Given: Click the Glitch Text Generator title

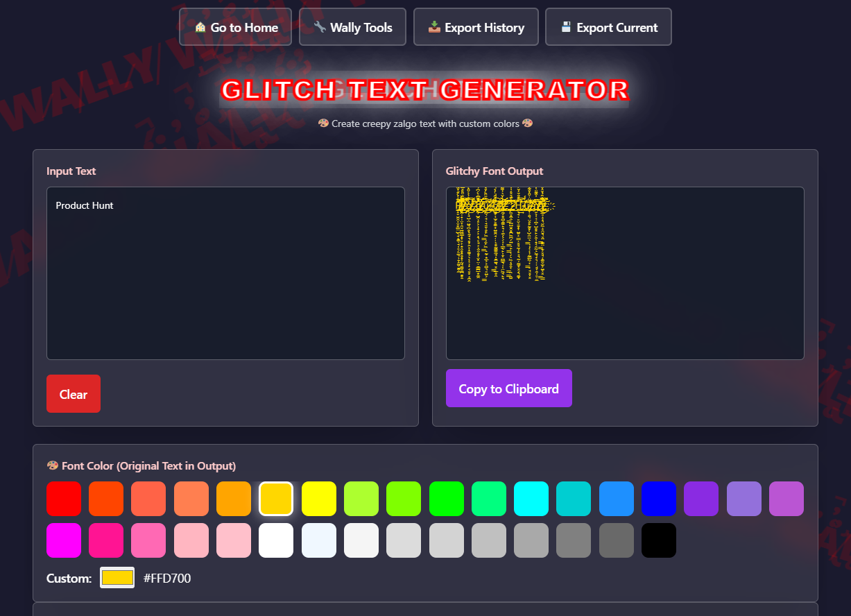Looking at the screenshot, I should (x=425, y=90).
